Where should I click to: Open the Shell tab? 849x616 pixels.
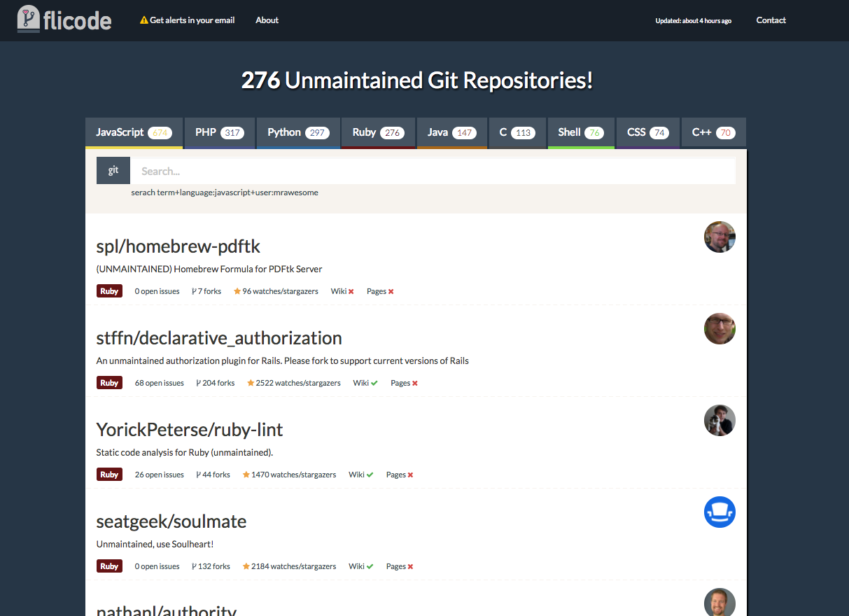tap(581, 132)
